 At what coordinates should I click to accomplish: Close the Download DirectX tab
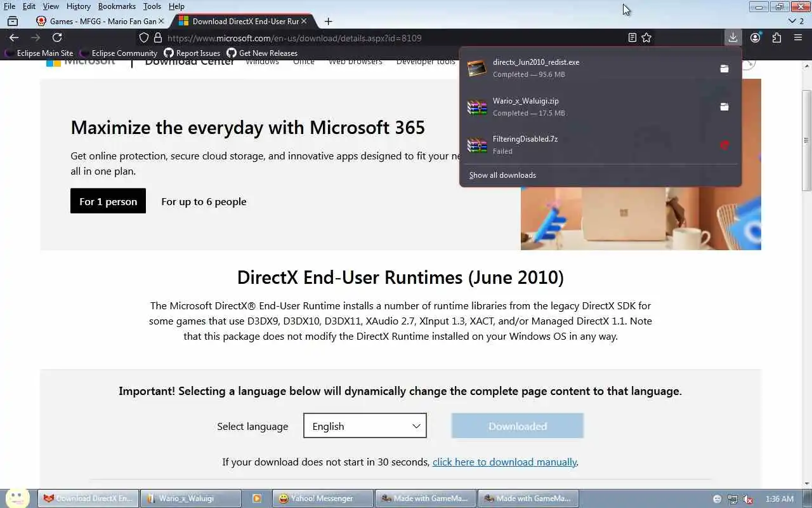point(304,21)
